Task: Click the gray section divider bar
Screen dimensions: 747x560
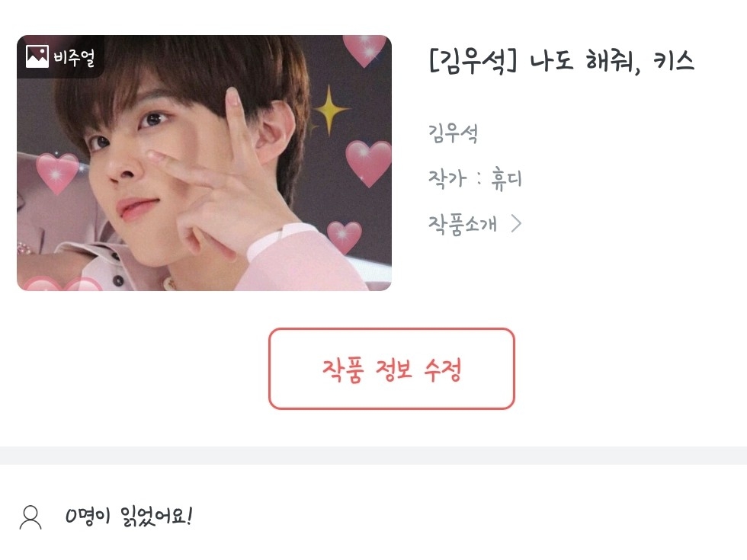Action: 373,456
